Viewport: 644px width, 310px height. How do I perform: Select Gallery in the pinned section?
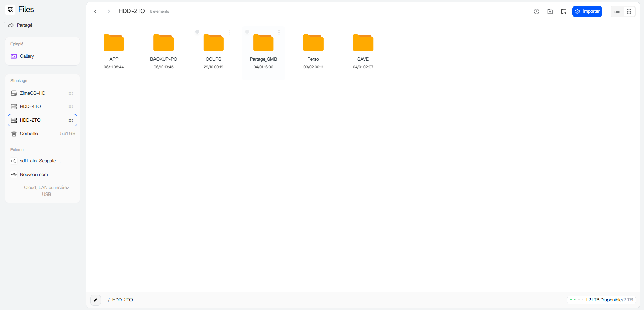[27, 56]
